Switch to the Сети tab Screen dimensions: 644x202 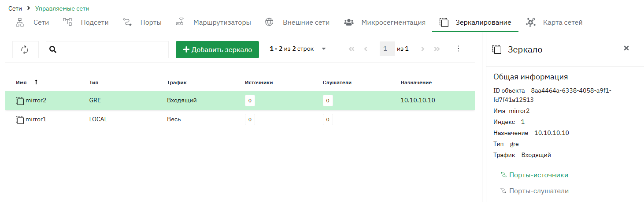tap(32, 22)
